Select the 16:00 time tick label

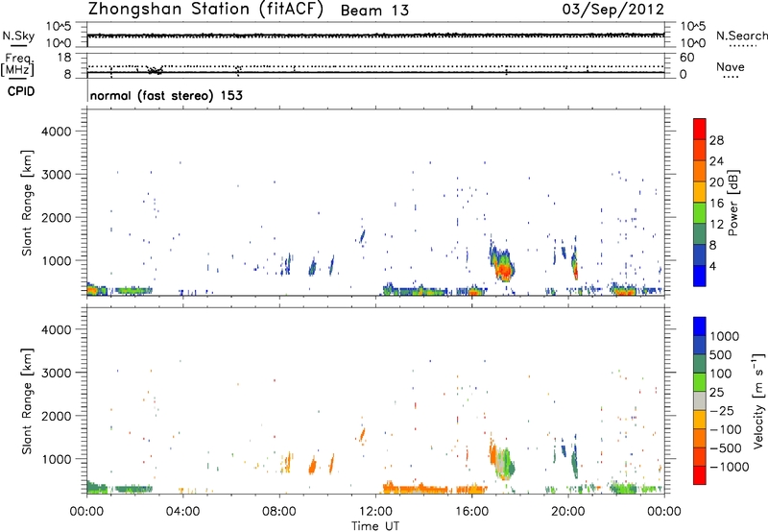[471, 512]
